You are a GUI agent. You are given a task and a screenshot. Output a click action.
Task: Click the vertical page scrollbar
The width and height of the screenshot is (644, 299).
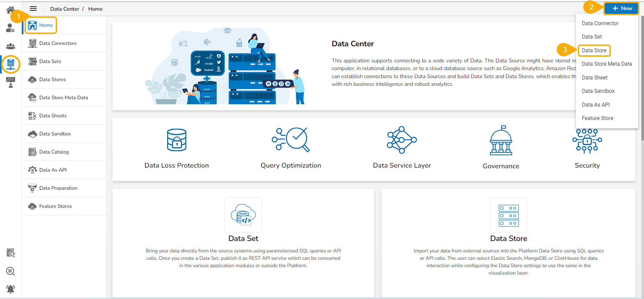point(642,78)
